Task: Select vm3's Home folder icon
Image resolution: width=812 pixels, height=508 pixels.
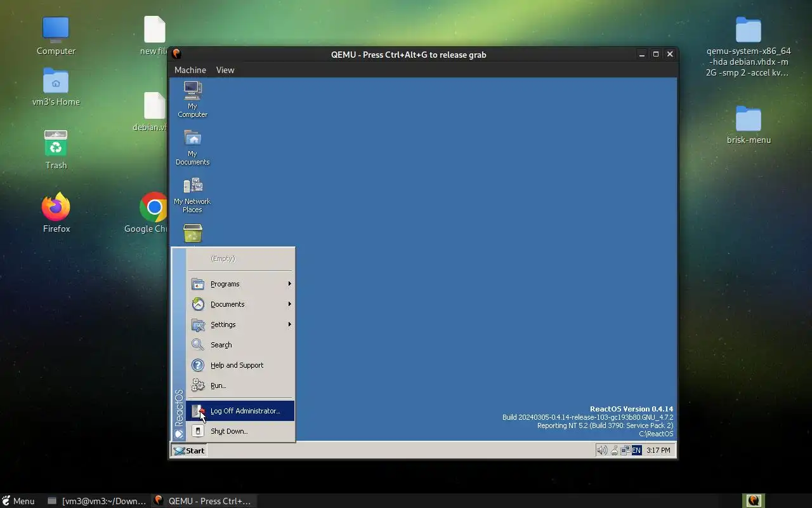Action: [x=56, y=81]
